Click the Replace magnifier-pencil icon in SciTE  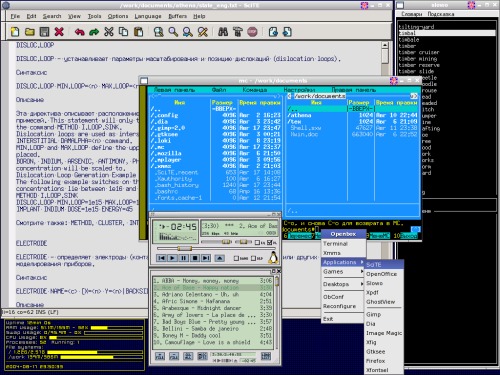pyautogui.click(x=203, y=32)
